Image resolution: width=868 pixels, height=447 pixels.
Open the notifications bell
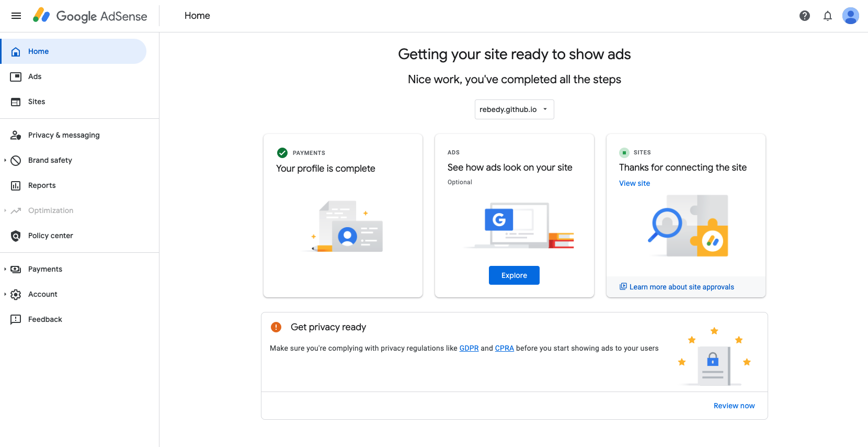828,16
